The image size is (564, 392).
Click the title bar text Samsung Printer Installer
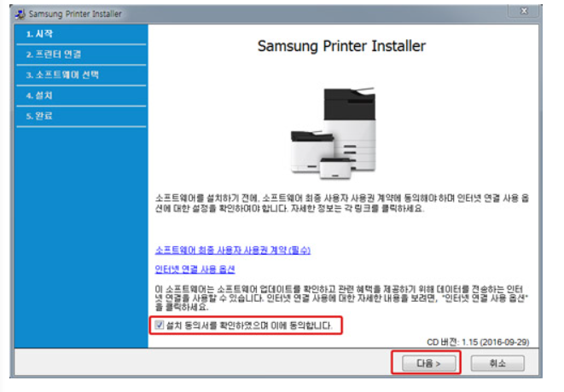[75, 14]
